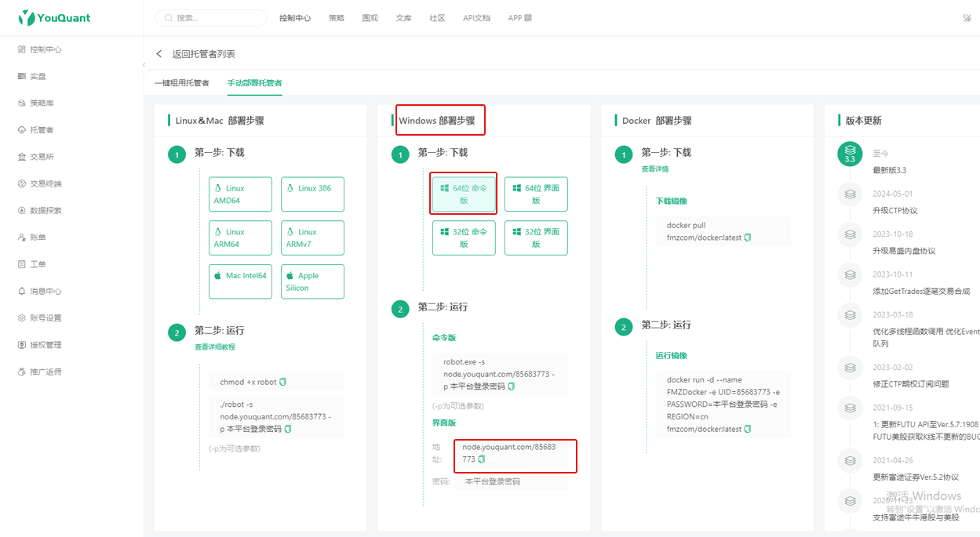Screen dimensions: 980x537
Task: Open 授权管理 in the left sidebar
Action: [39, 345]
